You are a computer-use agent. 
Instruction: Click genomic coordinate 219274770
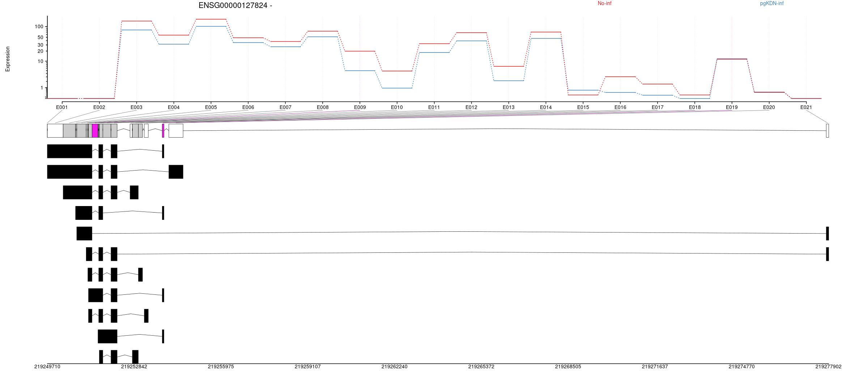[x=742, y=367]
